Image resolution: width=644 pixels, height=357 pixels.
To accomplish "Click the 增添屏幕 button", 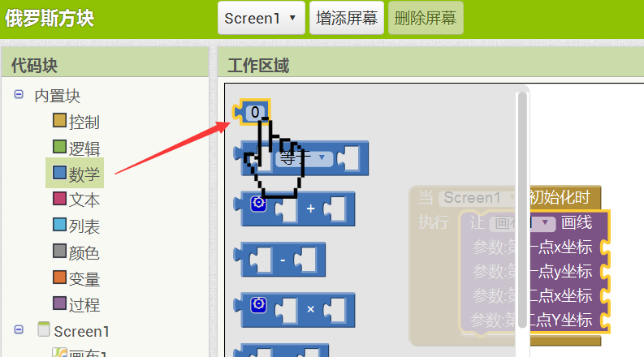I will pos(347,18).
